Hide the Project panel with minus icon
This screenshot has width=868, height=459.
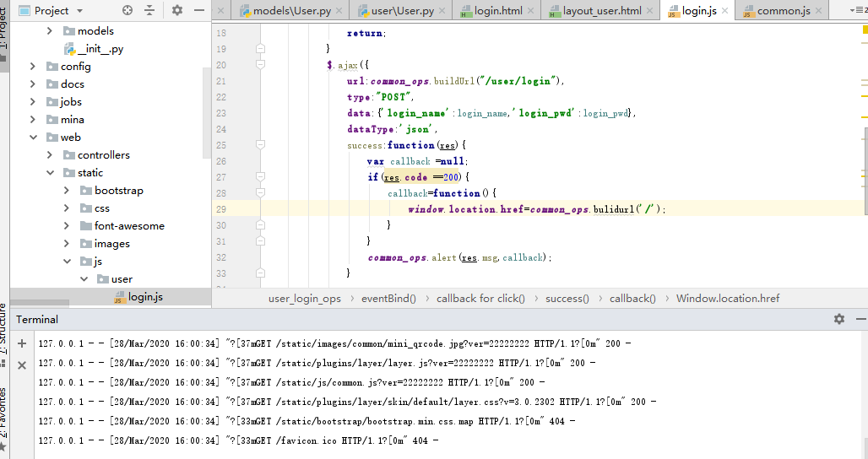(x=199, y=10)
